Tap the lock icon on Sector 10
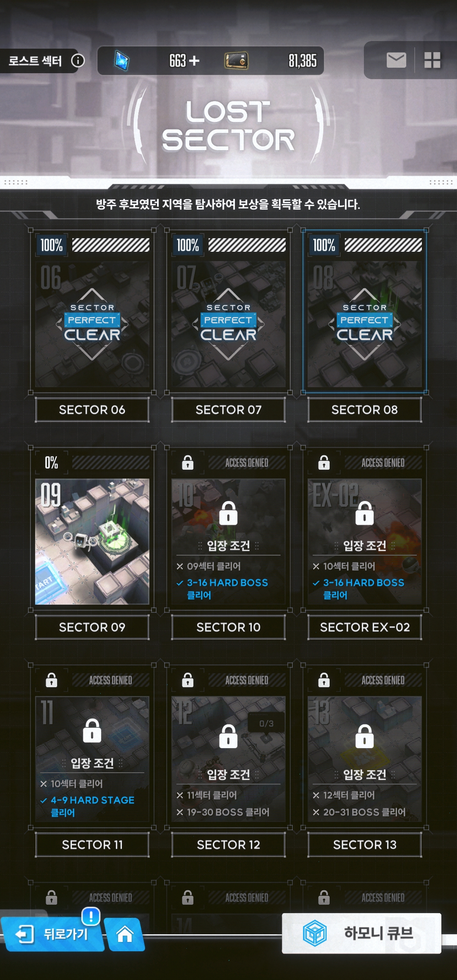Screen dimensions: 457x980 click(x=228, y=513)
